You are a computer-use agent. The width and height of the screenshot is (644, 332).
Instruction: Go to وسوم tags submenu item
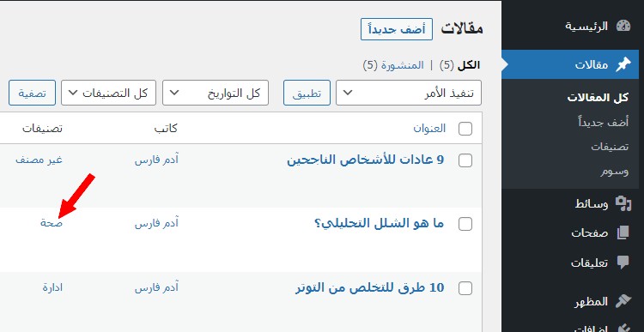click(x=615, y=172)
